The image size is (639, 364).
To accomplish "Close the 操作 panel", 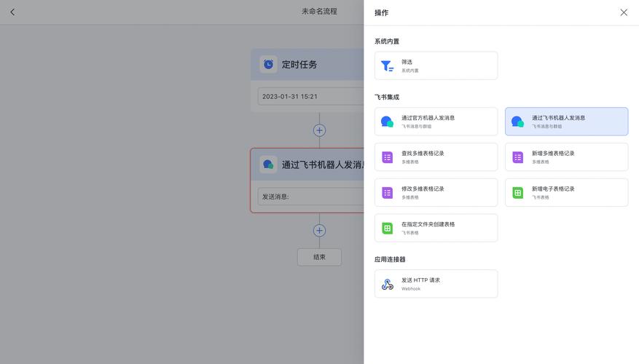I will [624, 12].
